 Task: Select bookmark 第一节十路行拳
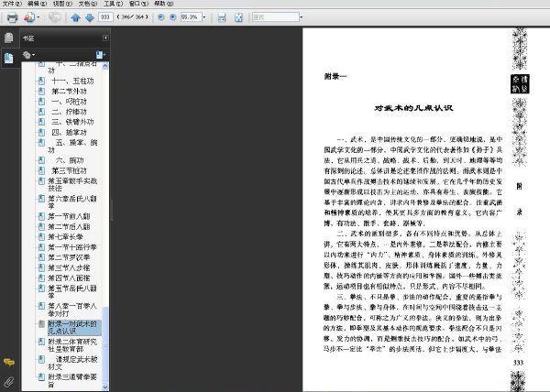coord(72,247)
